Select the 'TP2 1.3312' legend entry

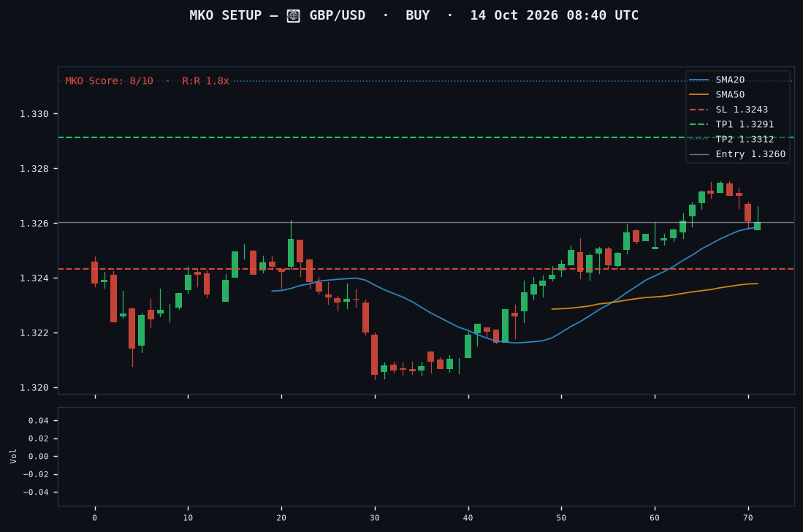point(745,140)
